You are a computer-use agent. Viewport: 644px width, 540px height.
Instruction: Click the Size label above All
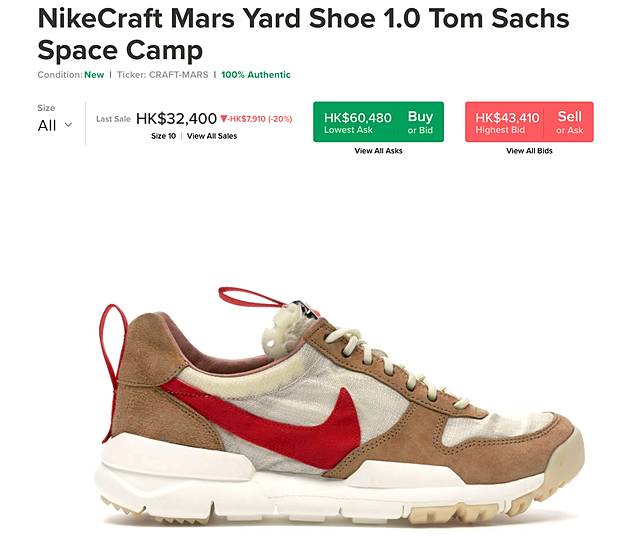[46, 108]
